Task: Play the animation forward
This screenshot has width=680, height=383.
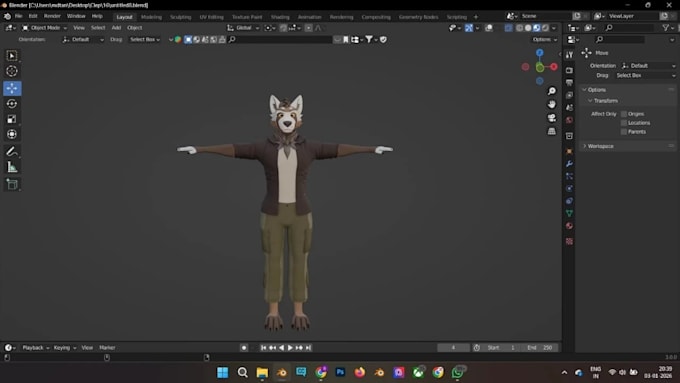Action: click(x=290, y=347)
